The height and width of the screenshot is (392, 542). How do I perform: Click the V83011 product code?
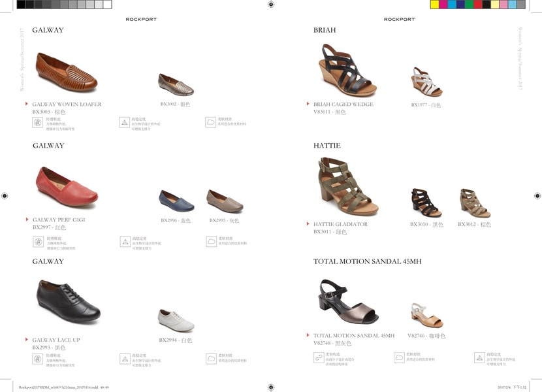[322, 112]
